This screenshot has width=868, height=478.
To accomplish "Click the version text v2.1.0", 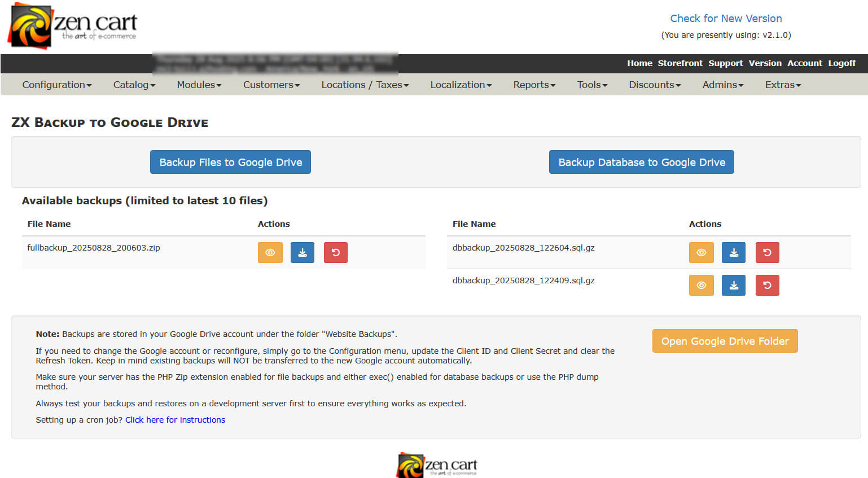I will coord(775,35).
